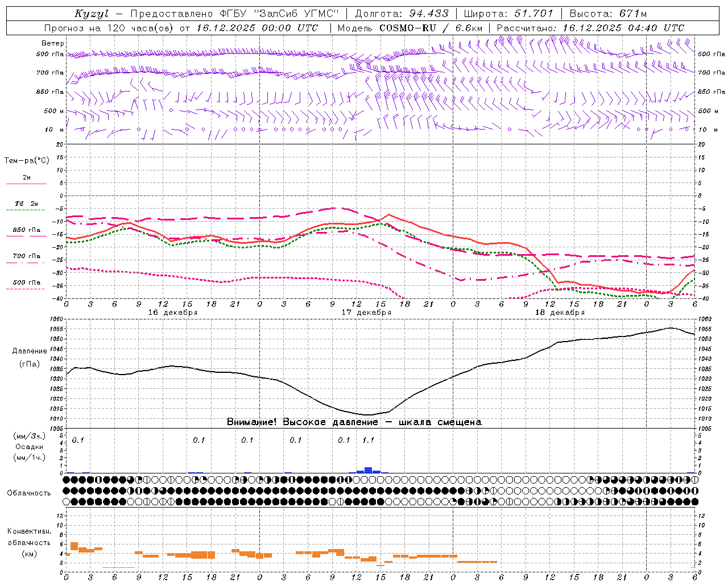Select the 'Прогноз на 120 часа(ов)' forecast text
Screen dimensions: 728x582
pyautogui.click(x=110, y=28)
